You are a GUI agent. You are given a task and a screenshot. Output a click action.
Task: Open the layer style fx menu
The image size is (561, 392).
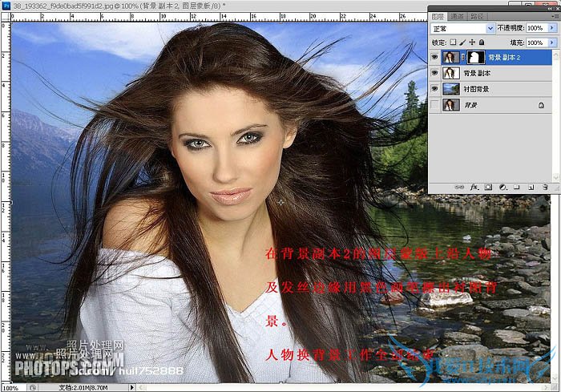[474, 188]
